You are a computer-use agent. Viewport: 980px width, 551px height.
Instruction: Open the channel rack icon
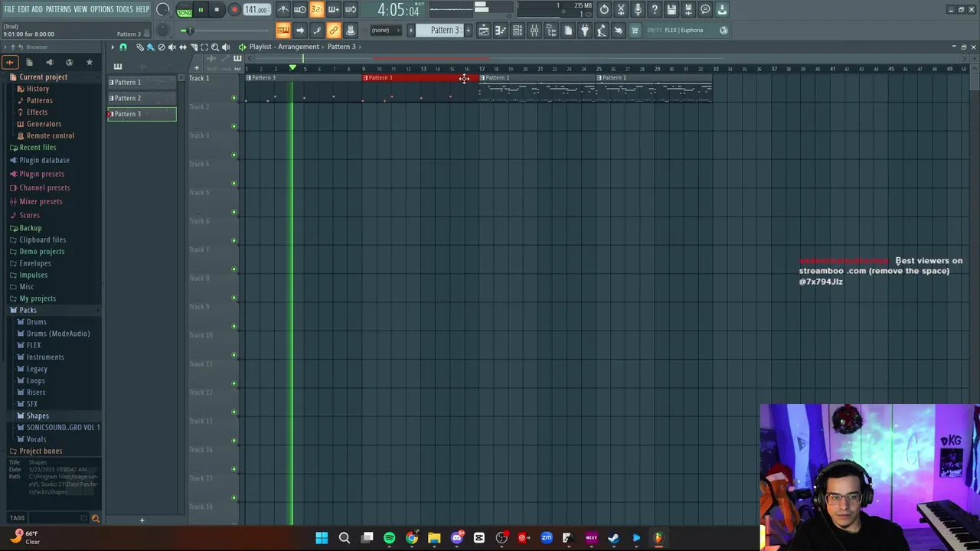[x=518, y=31]
